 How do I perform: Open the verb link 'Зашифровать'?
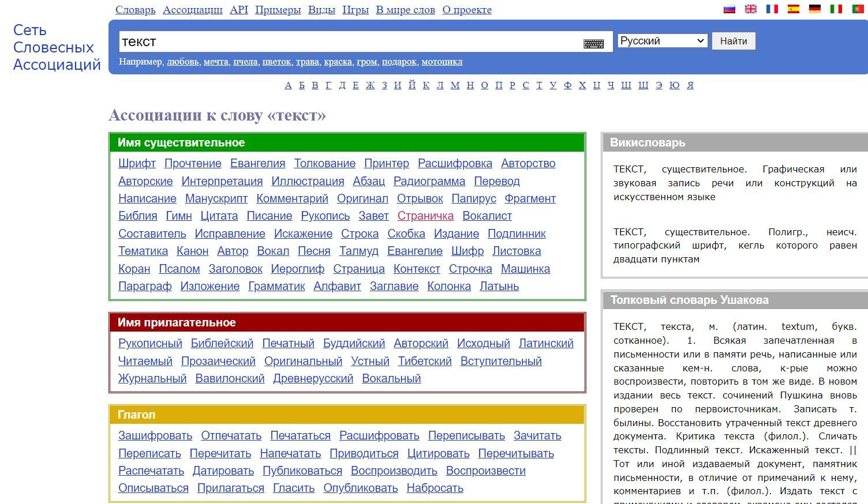click(155, 435)
